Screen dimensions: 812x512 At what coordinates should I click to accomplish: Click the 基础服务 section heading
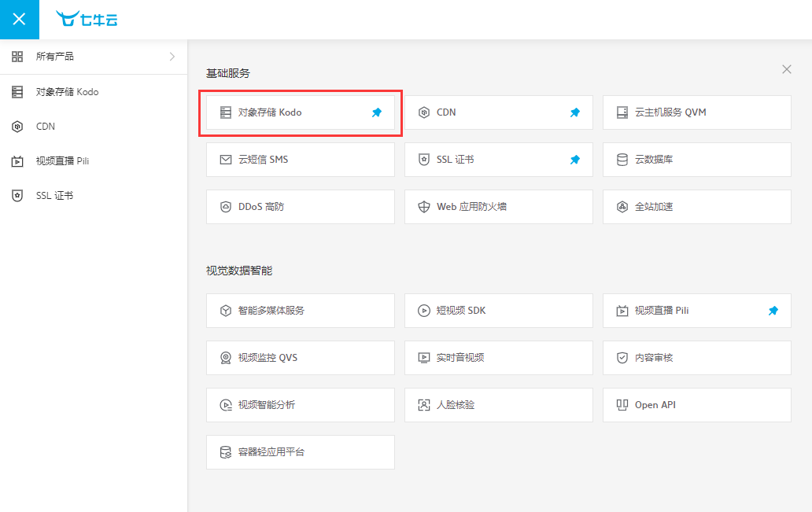click(x=228, y=73)
